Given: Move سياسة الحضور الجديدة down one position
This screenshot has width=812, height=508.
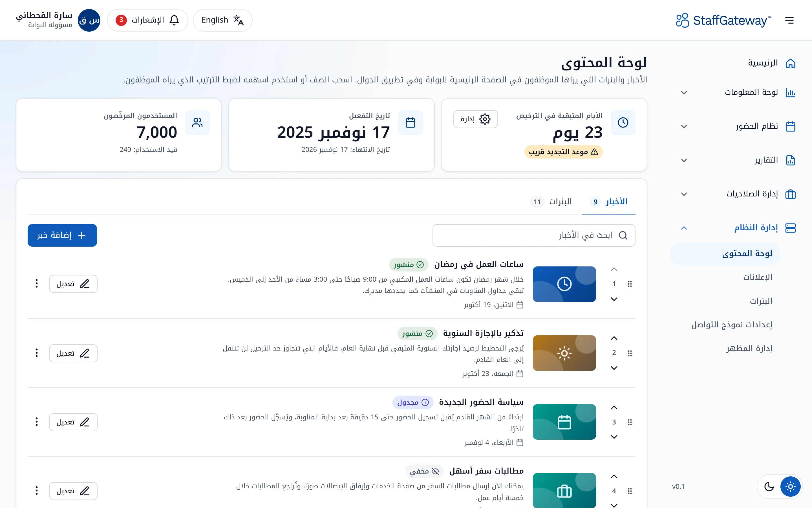Looking at the screenshot, I should click(614, 437).
